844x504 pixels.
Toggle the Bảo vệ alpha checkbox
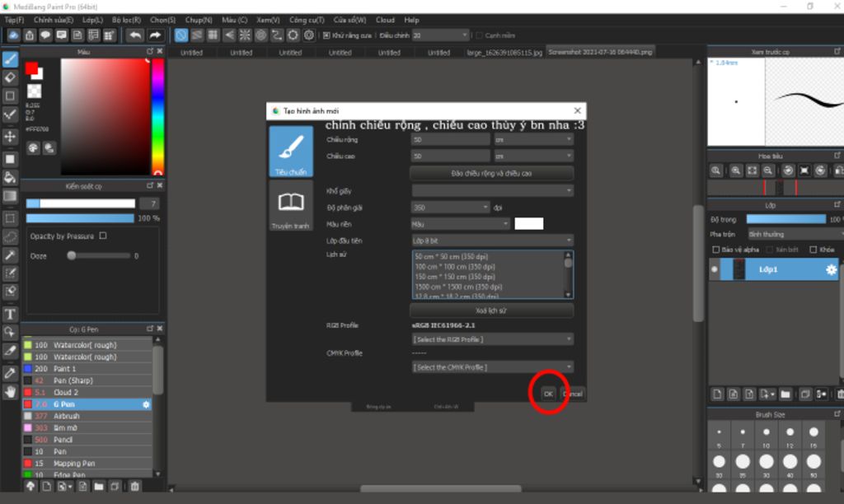(716, 250)
